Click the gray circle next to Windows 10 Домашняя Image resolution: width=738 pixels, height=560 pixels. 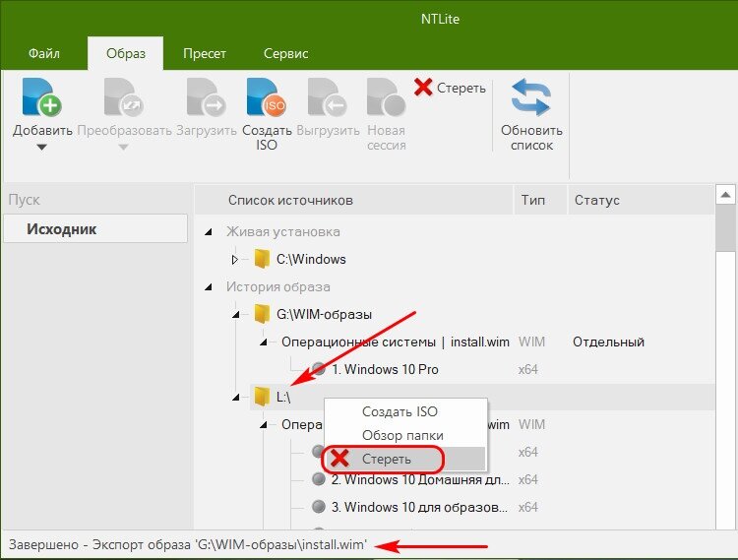click(319, 479)
